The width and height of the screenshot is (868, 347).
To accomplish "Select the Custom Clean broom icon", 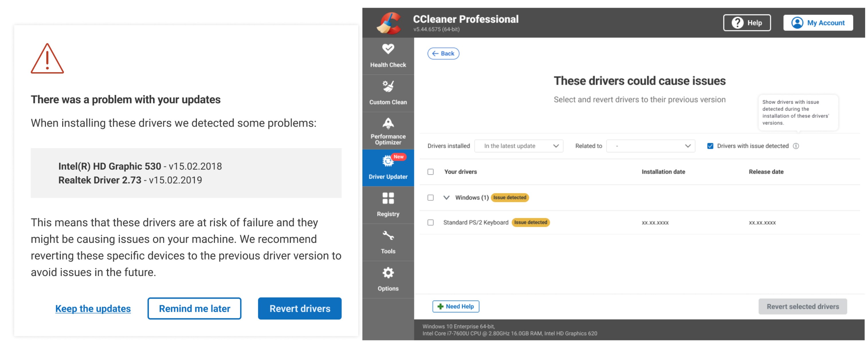I will pyautogui.click(x=388, y=86).
